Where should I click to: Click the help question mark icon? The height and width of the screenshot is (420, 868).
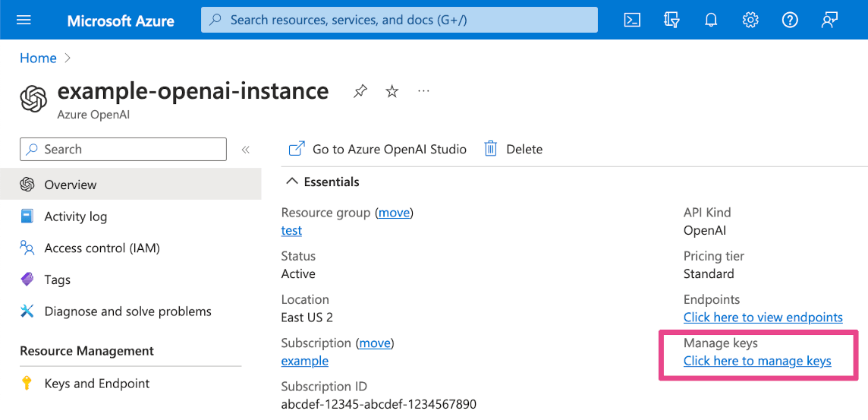point(790,21)
